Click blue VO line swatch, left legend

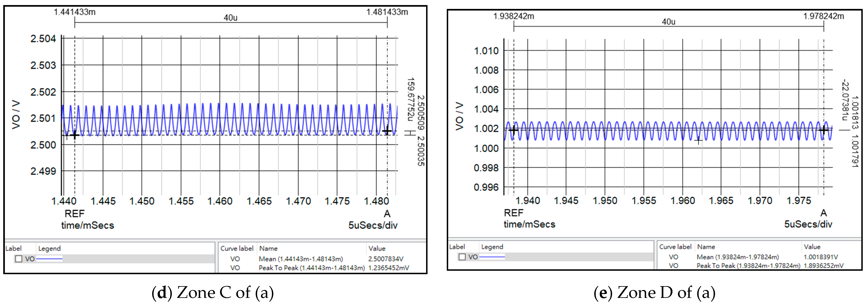49,259
